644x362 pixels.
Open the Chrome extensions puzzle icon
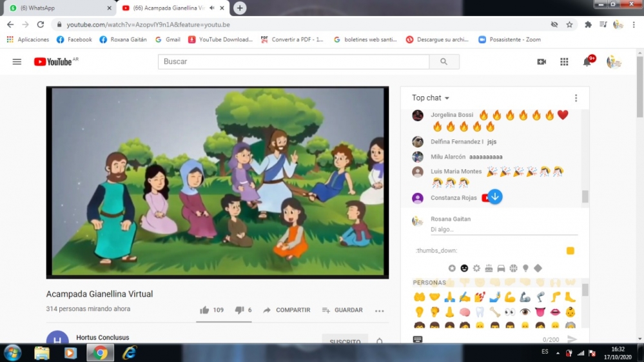click(588, 25)
